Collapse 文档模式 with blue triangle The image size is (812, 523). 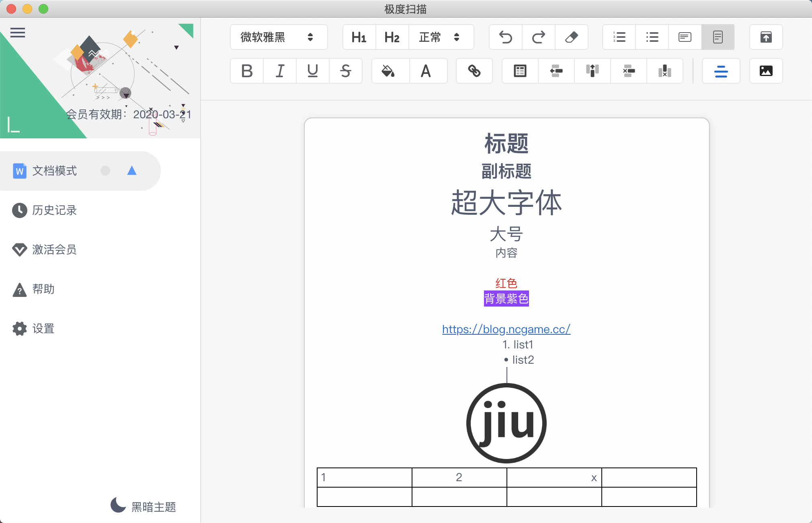click(x=132, y=171)
